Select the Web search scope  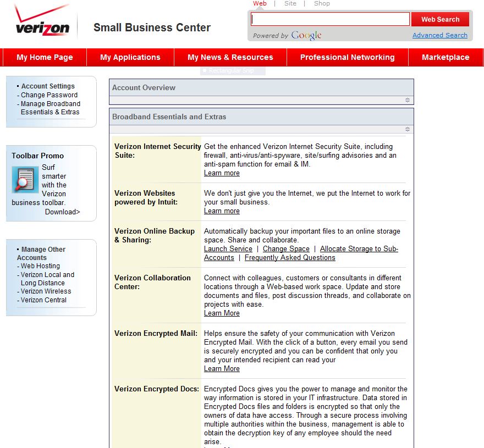coord(260,3)
